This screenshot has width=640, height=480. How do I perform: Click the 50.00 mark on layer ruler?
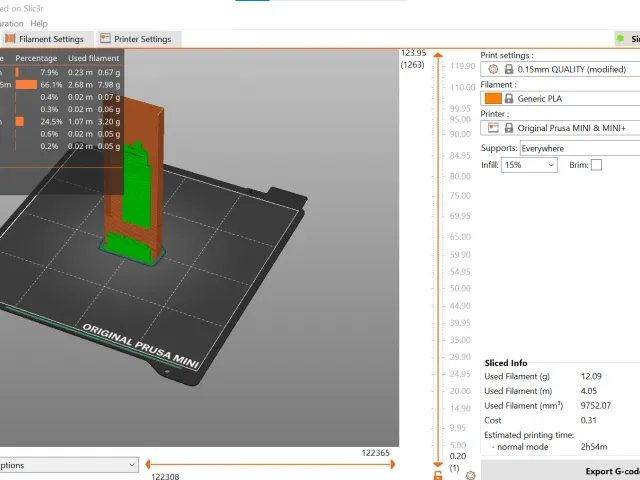pos(460,289)
